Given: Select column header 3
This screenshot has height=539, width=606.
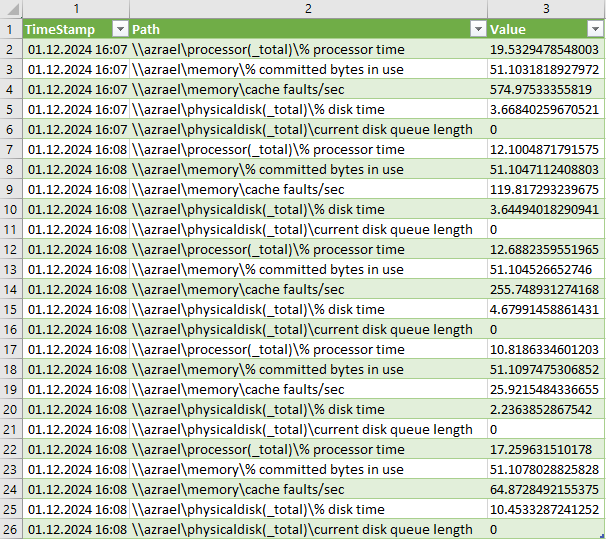Looking at the screenshot, I should tap(546, 9).
